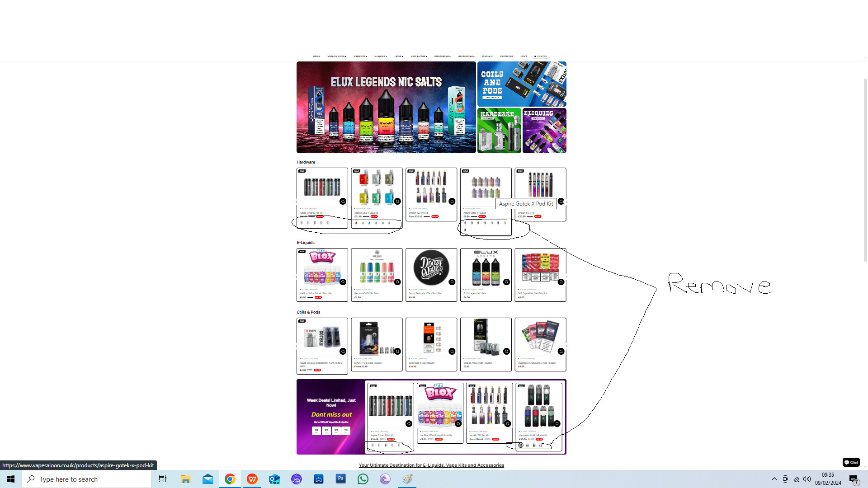This screenshot has height=488, width=868.
Task: Open quick view for Aspire Gotek X Replacement Pods
Action: (343, 352)
